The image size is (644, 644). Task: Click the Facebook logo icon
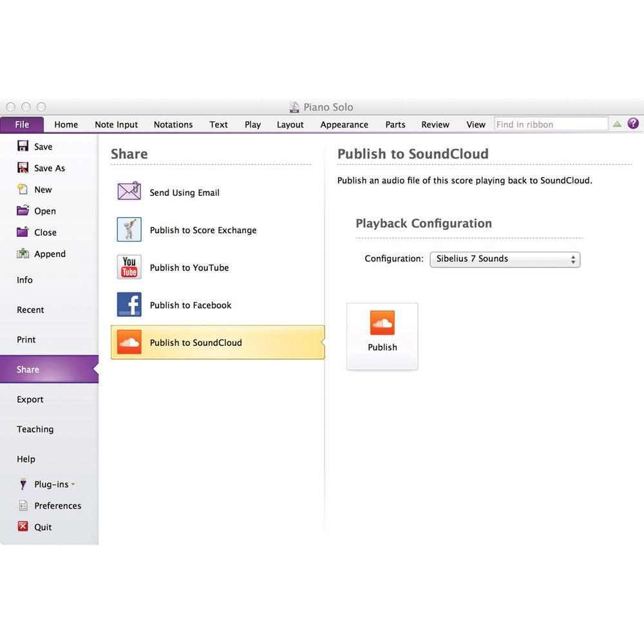click(x=129, y=305)
